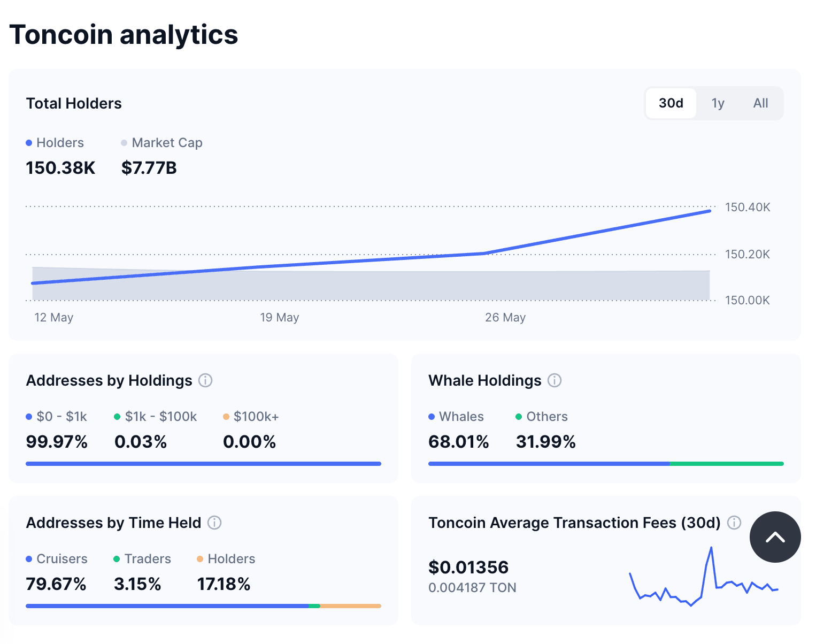Click the 12 May axis label
This screenshot has height=644, width=816.
[x=54, y=317]
